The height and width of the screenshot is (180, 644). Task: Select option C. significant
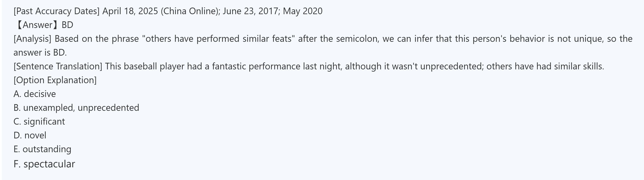point(39,121)
